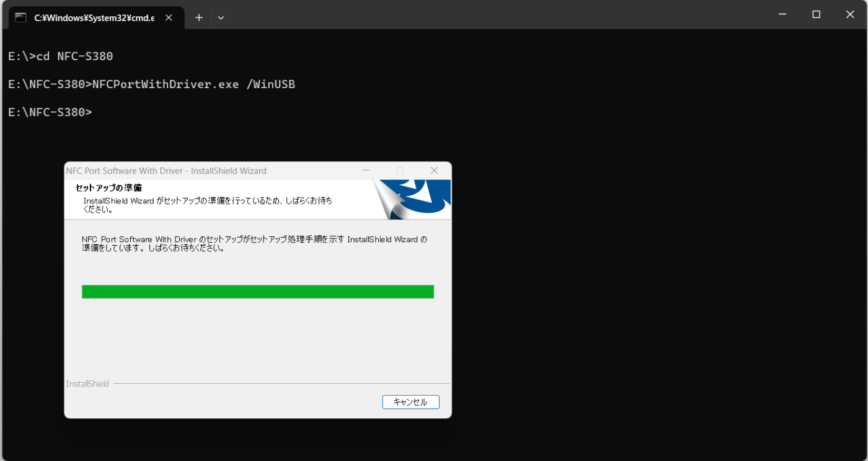
Task: Select the C:\Windows\System32\cmd.exe tab
Action: [95, 17]
